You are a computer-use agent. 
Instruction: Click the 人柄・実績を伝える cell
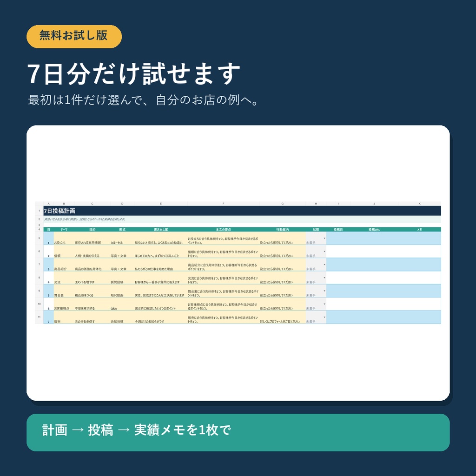pos(92,251)
